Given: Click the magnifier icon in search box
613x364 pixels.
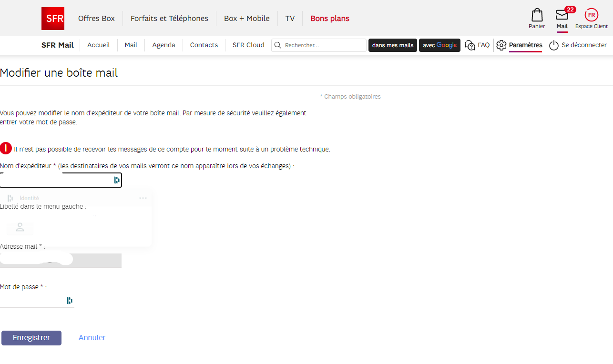Looking at the screenshot, I should 278,45.
